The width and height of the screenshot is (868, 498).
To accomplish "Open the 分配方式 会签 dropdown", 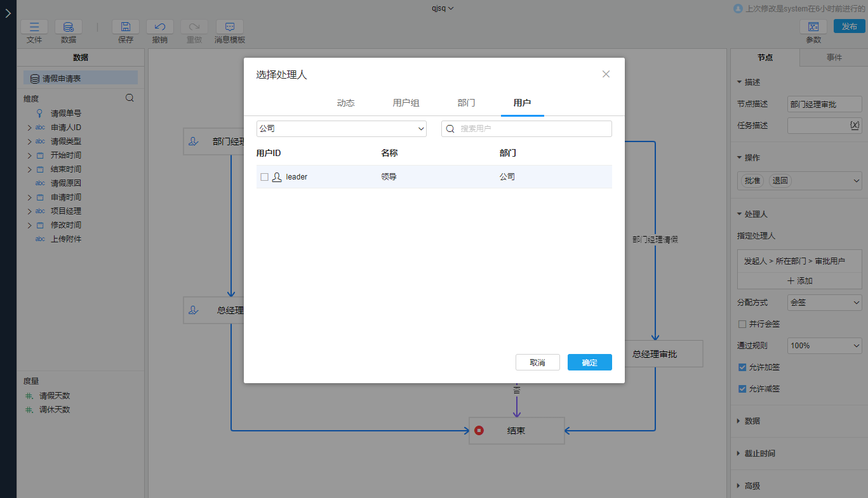I will point(824,303).
